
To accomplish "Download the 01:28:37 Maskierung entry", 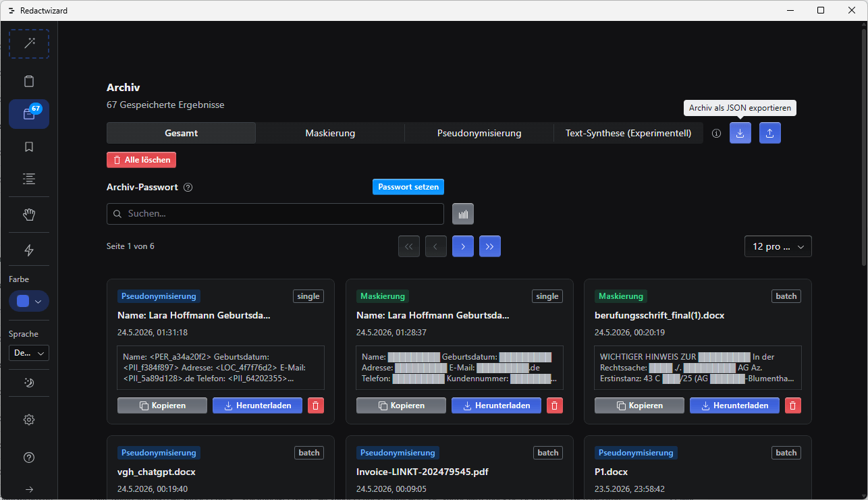I will coord(496,406).
